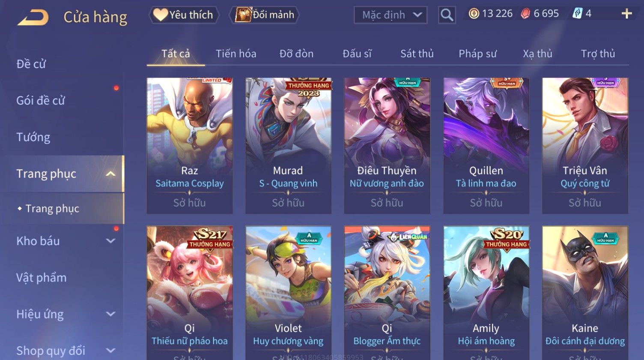Select the Quillen Tà linh ma đao card
This screenshot has width=644, height=360.
pos(486,146)
